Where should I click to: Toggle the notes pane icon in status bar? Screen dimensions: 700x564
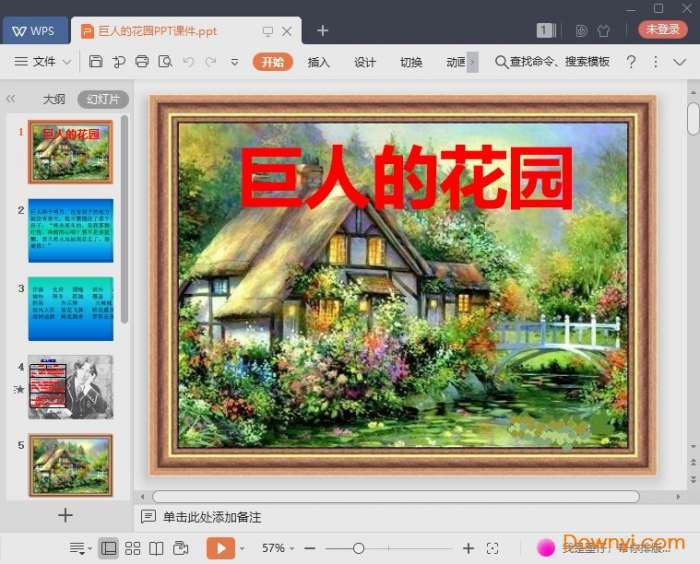[x=80, y=548]
